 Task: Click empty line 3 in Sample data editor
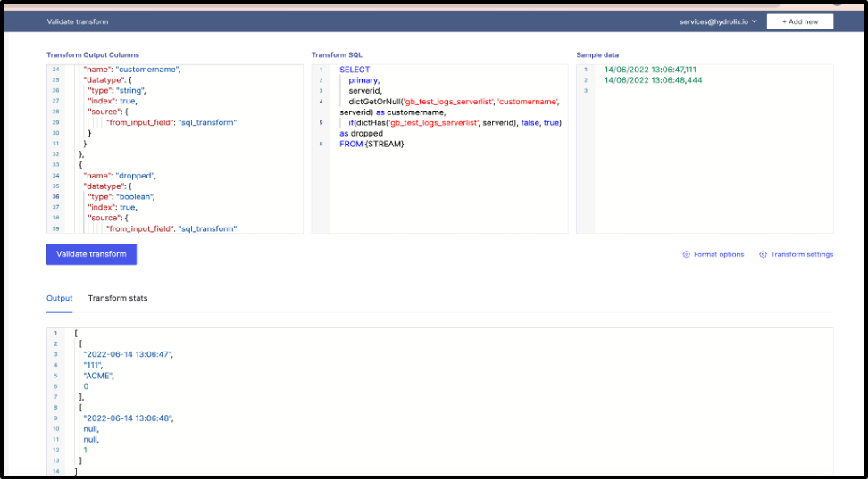[x=714, y=91]
